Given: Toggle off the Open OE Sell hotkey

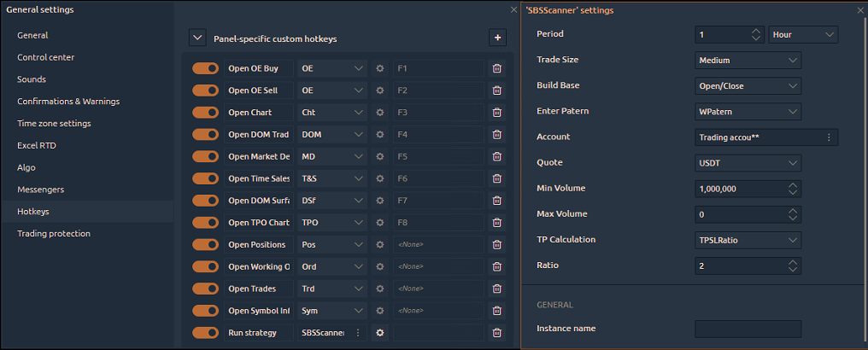Looking at the screenshot, I should (x=205, y=90).
